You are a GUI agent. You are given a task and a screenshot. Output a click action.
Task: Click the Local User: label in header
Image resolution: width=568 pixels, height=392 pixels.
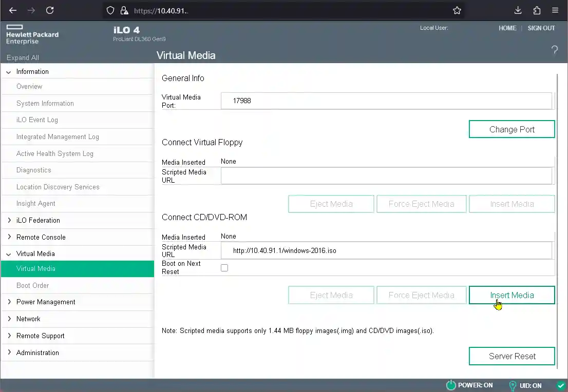coord(434,28)
